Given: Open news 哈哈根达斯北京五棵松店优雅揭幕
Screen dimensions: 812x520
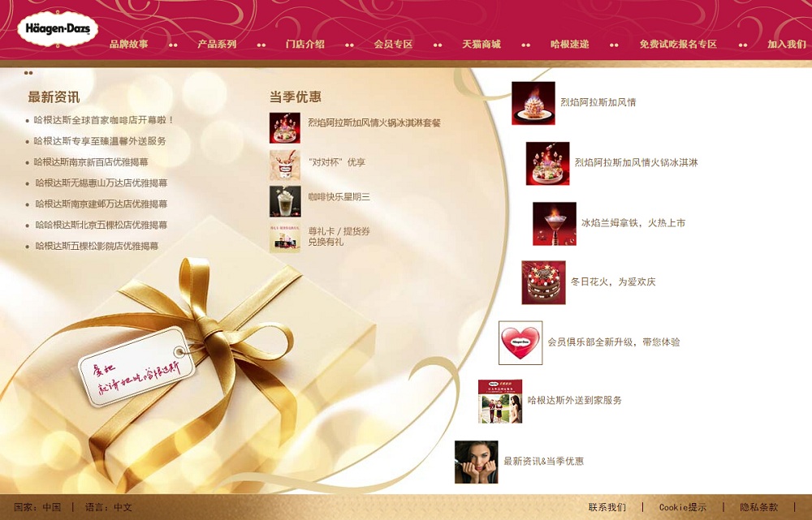Looking at the screenshot, I should pyautogui.click(x=101, y=225).
